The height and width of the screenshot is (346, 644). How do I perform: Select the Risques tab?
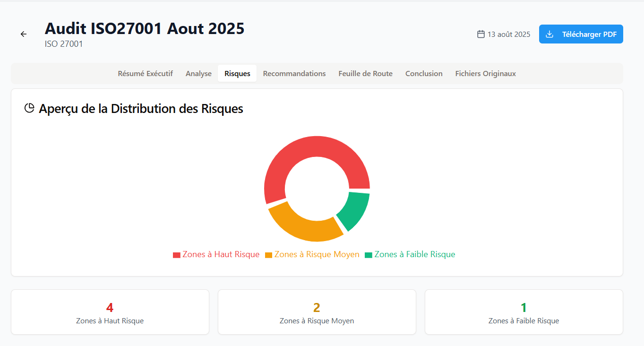(x=237, y=73)
